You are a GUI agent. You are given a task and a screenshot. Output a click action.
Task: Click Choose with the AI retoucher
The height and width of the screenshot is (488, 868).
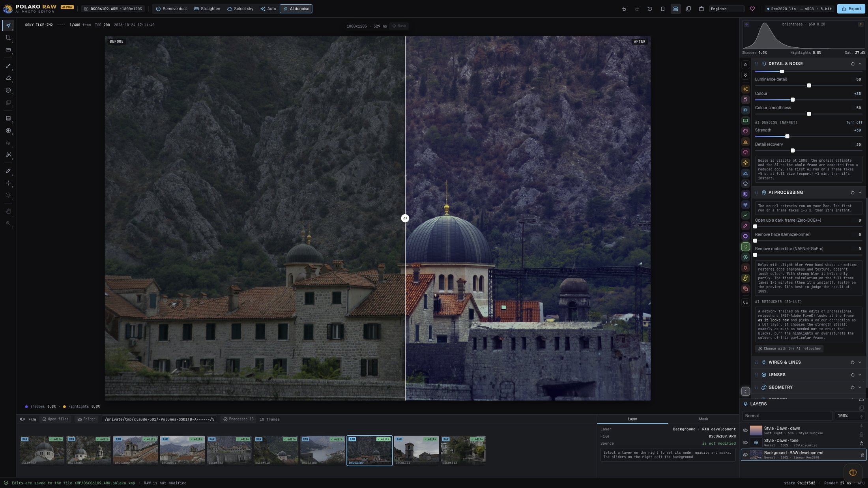point(789,349)
